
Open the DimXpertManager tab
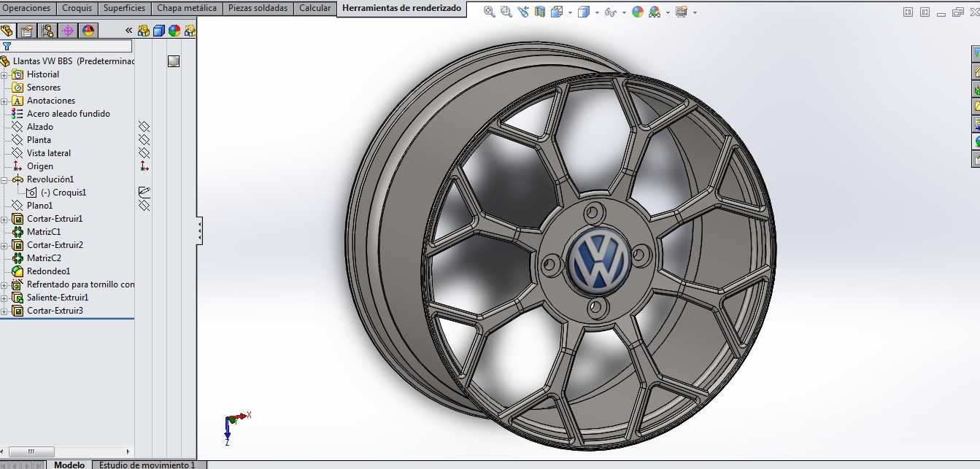pyautogui.click(x=68, y=31)
